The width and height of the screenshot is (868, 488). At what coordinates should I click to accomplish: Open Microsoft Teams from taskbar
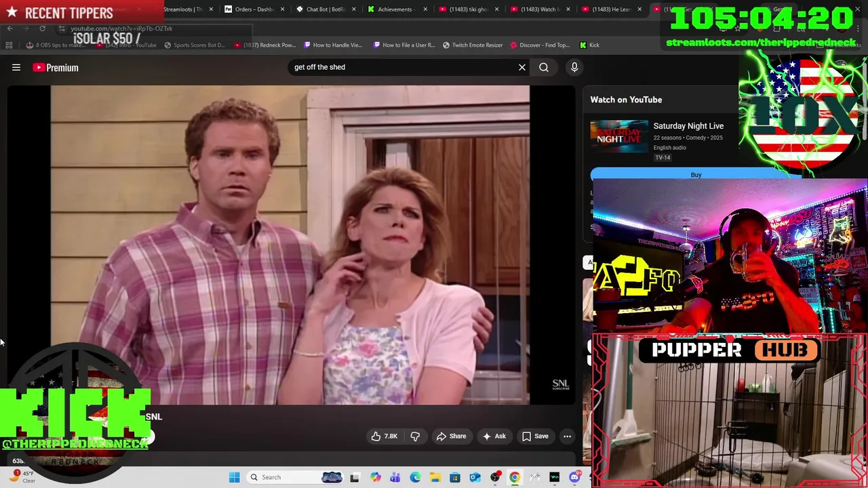(x=395, y=477)
